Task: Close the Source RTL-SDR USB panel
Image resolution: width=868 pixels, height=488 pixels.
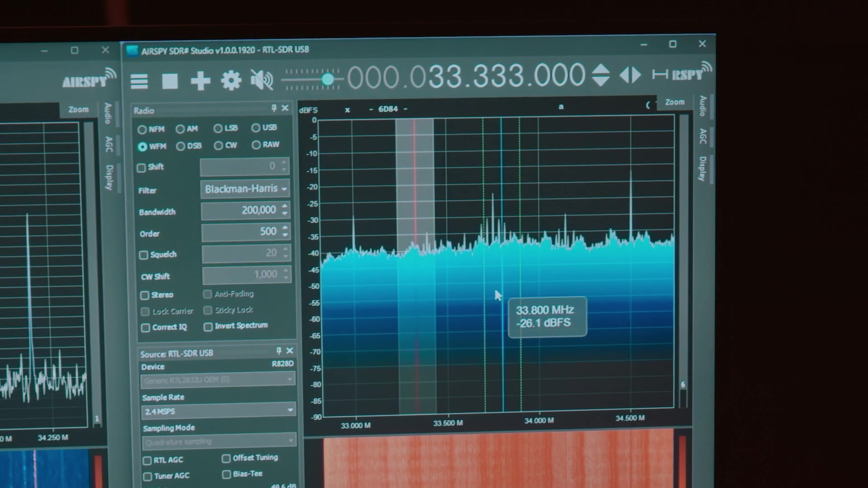Action: (290, 351)
